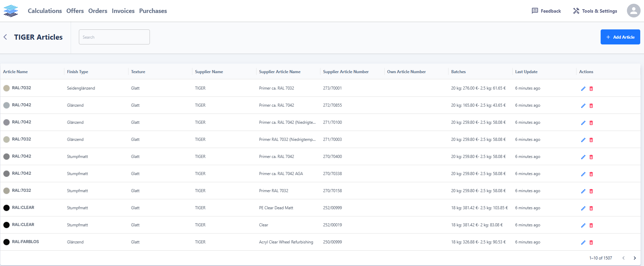The image size is (644, 266).
Task: Click into the Search field
Action: [x=114, y=37]
